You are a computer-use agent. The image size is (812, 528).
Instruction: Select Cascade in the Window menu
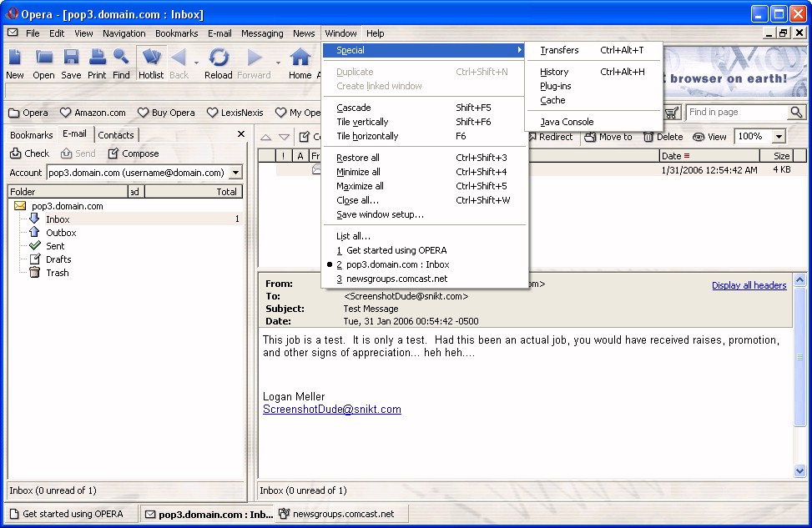[354, 108]
